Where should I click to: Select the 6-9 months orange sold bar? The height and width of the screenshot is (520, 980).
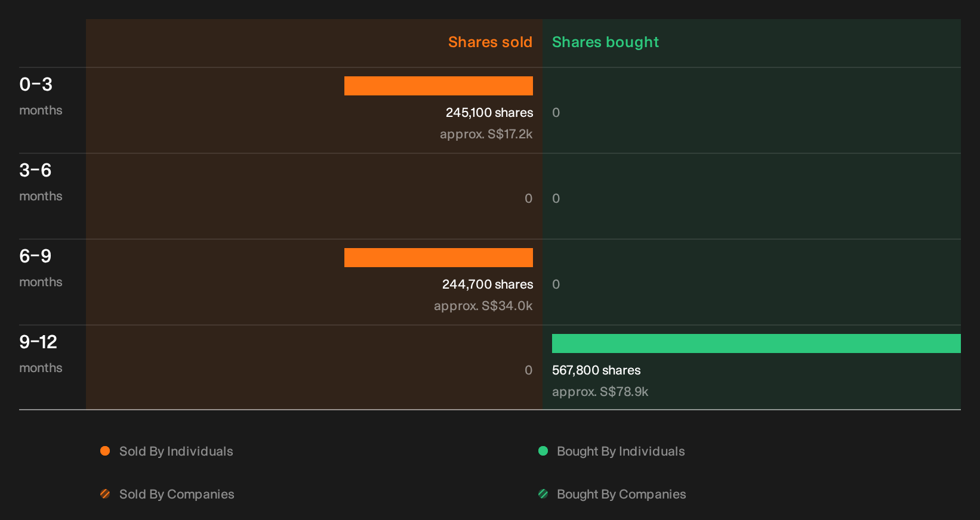tap(439, 258)
